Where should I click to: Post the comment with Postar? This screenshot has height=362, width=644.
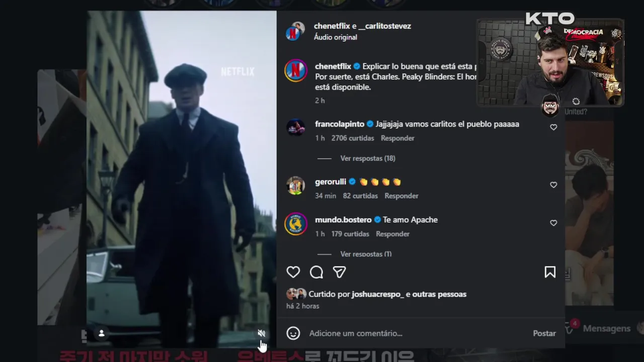pos(544,333)
